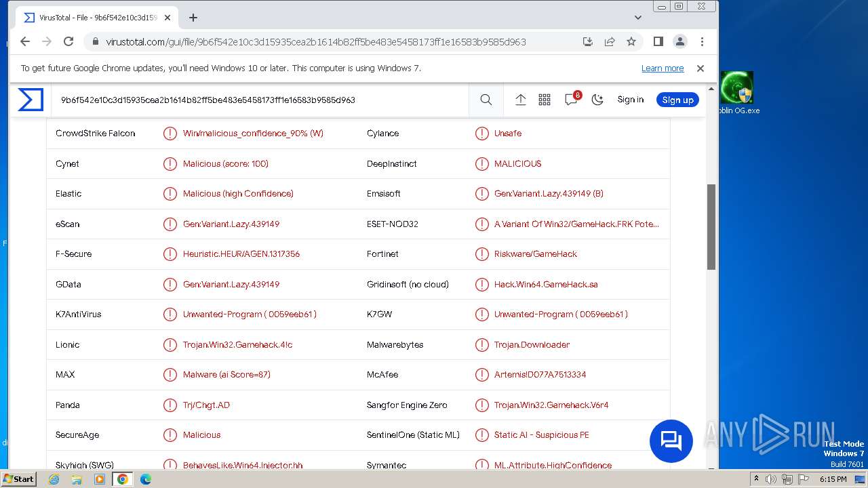The height and width of the screenshot is (488, 868).
Task: Click K7AntiVirus Unwanted-Program result
Action: [x=250, y=314]
